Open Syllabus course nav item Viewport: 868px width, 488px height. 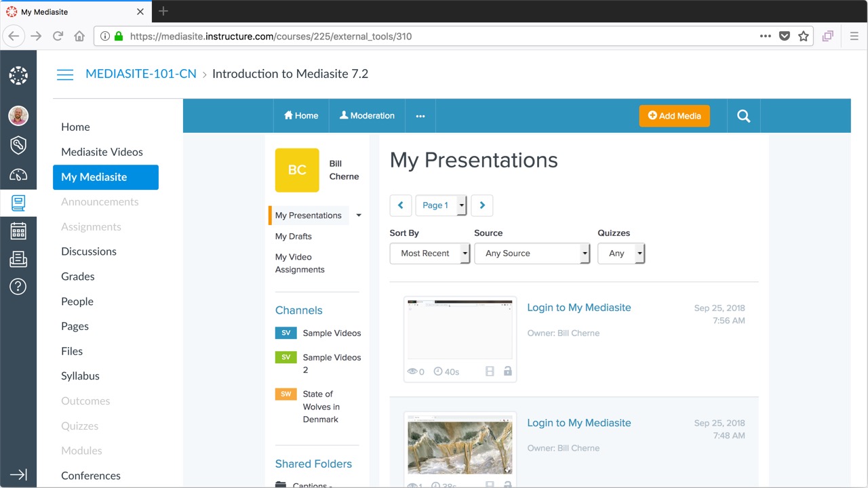tap(80, 376)
